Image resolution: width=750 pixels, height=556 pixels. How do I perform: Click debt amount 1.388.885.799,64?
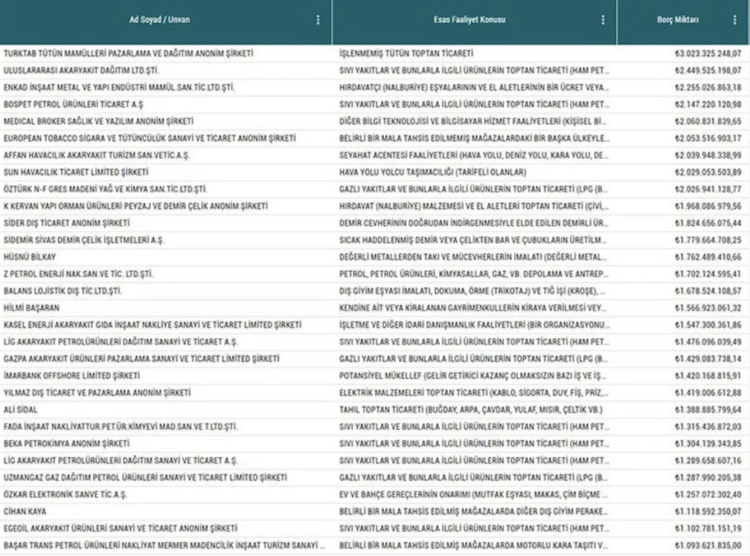708,410
